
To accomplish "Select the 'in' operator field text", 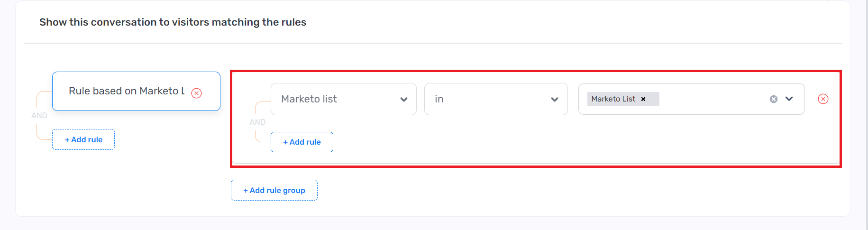I will point(439,99).
